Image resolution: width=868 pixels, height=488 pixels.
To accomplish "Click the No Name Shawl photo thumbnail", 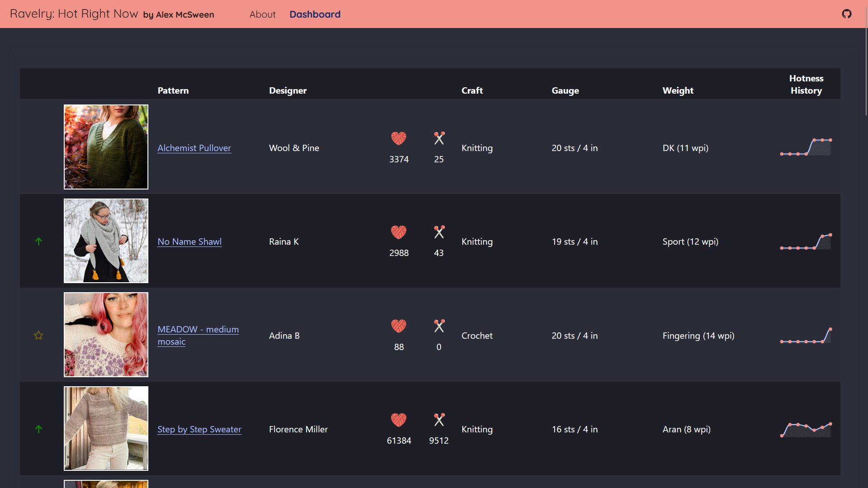I will [x=106, y=241].
